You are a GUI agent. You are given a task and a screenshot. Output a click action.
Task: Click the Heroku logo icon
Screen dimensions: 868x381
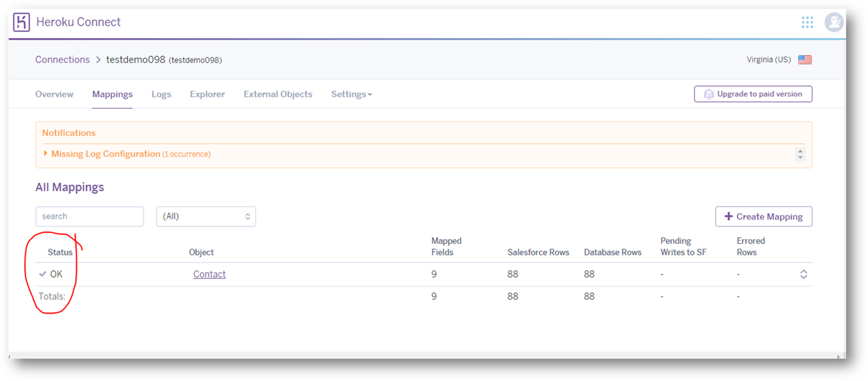(22, 22)
